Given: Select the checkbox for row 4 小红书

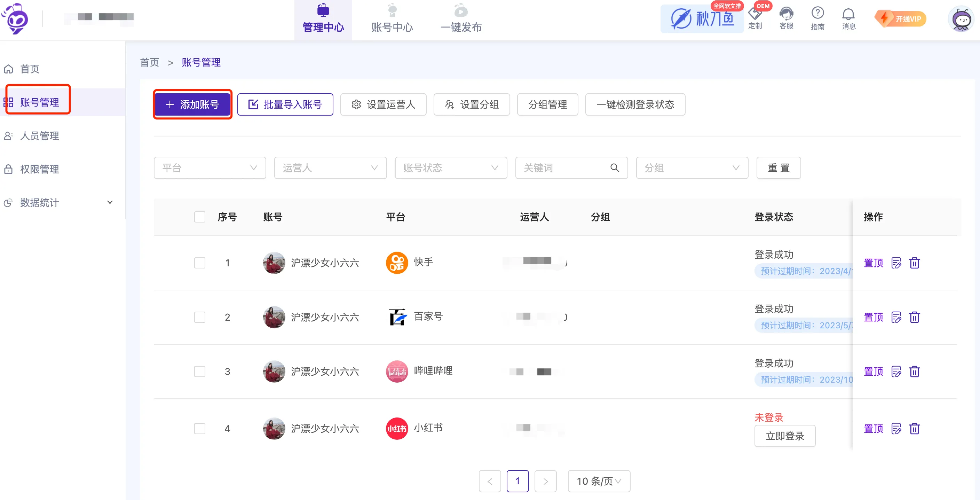Looking at the screenshot, I should 199,429.
